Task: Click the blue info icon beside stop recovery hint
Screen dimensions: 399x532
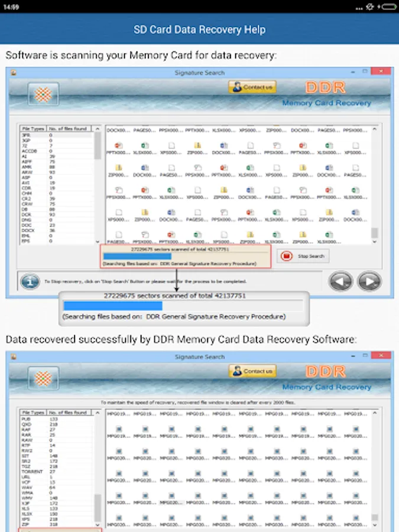Action: [x=30, y=281]
